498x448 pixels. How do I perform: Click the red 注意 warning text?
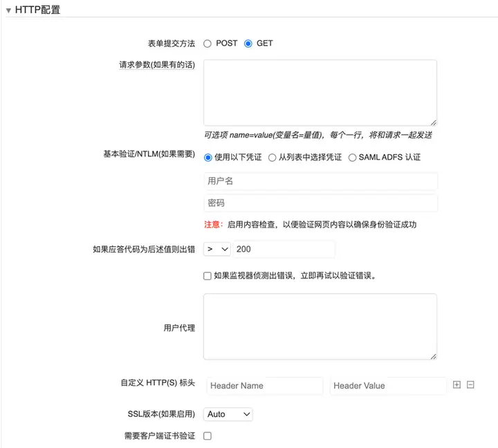click(x=213, y=225)
